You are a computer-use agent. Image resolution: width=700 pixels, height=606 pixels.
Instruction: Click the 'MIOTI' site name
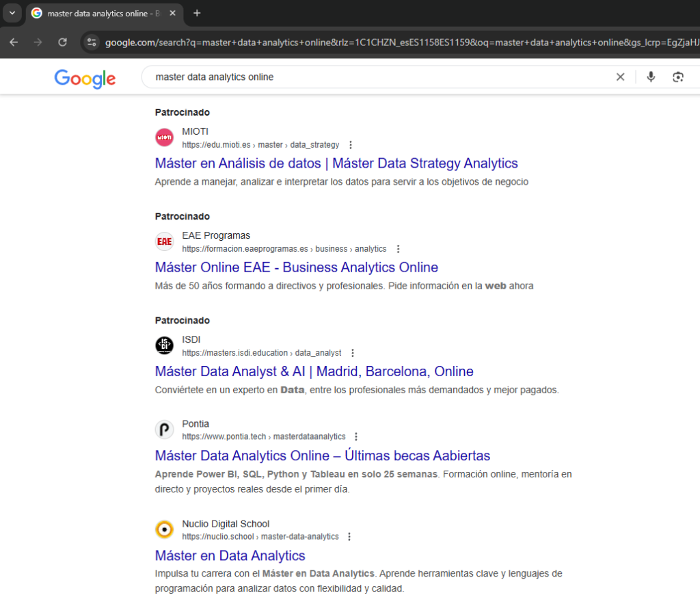195,131
